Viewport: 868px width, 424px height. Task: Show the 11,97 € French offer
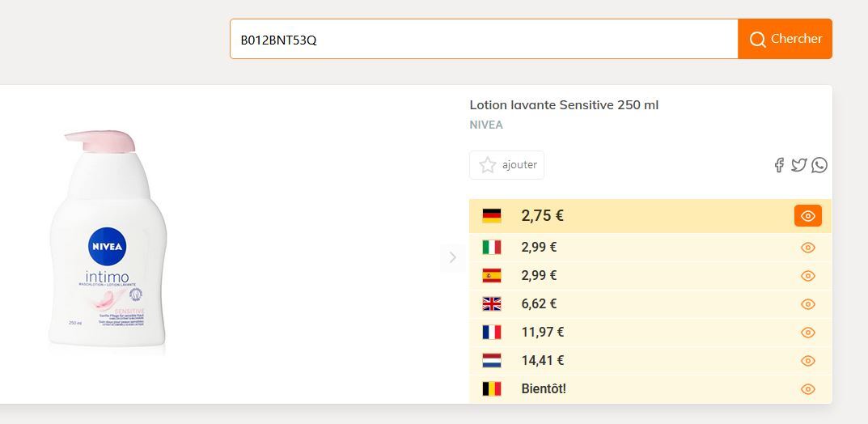(x=807, y=333)
